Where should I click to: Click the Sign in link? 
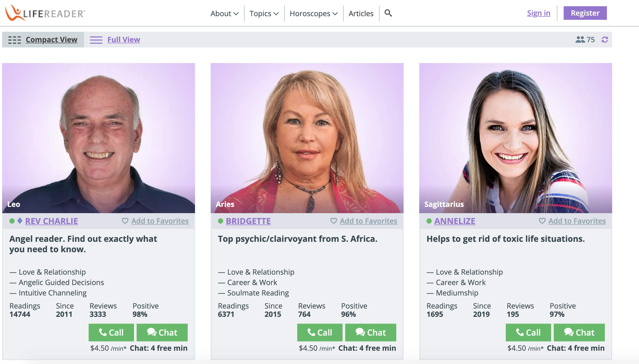coord(538,13)
